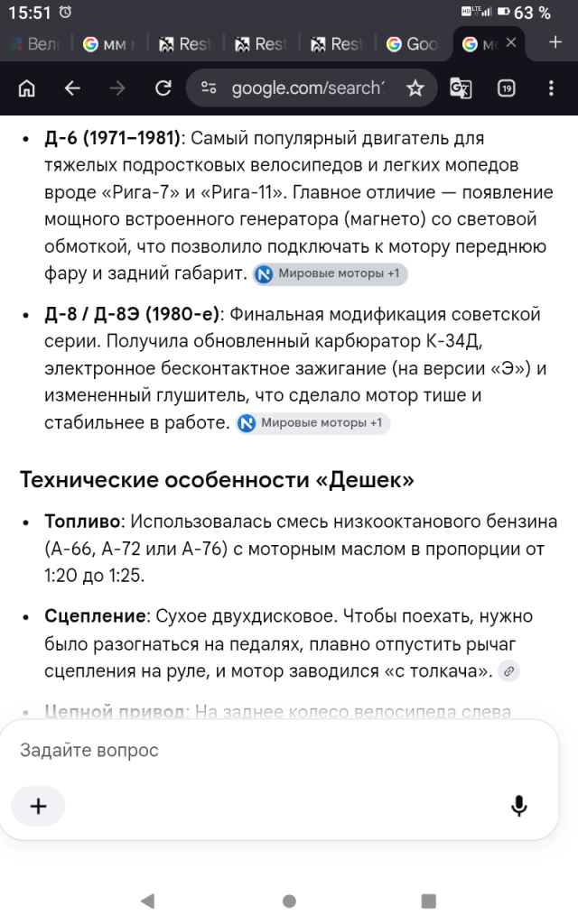
Task: Start voice input with the microphone icon
Action: pos(519,806)
